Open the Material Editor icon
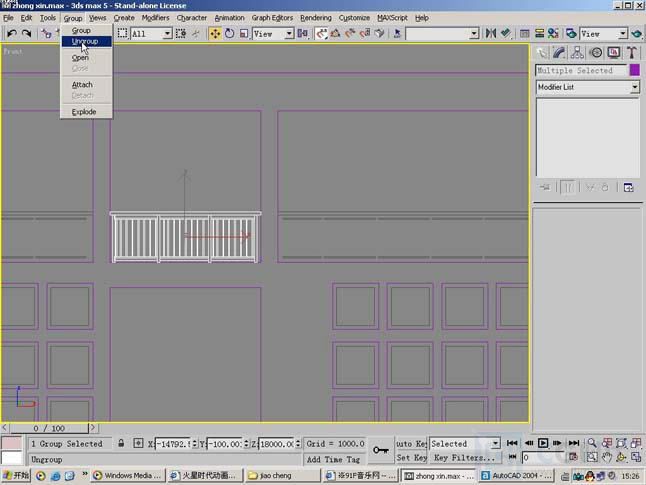Screen dimensions: 646x485 click(x=553, y=33)
